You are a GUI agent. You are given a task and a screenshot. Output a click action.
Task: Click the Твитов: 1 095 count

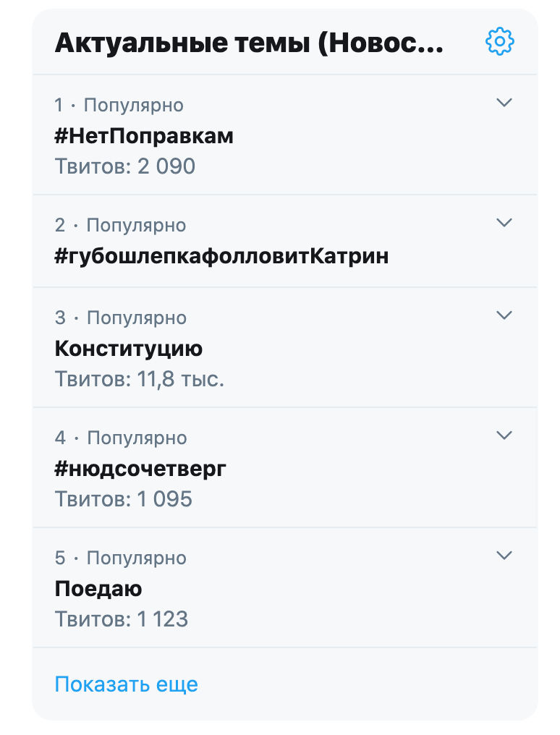coord(124,499)
